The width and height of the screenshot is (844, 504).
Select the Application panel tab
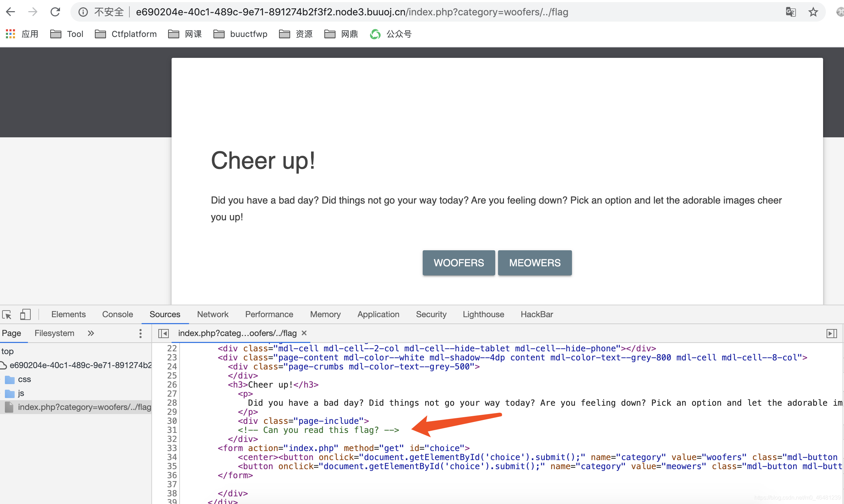click(379, 314)
